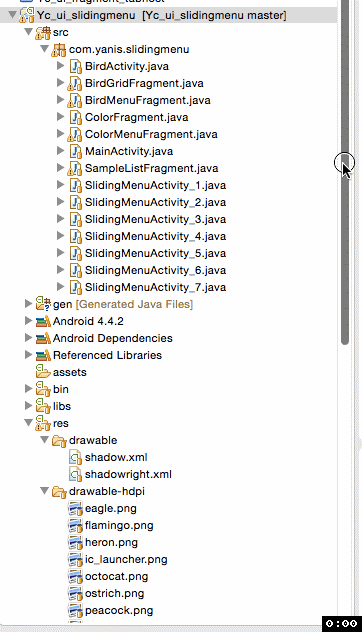The height and width of the screenshot is (632, 362).
Task: Expand the bin folder
Action: (28, 389)
